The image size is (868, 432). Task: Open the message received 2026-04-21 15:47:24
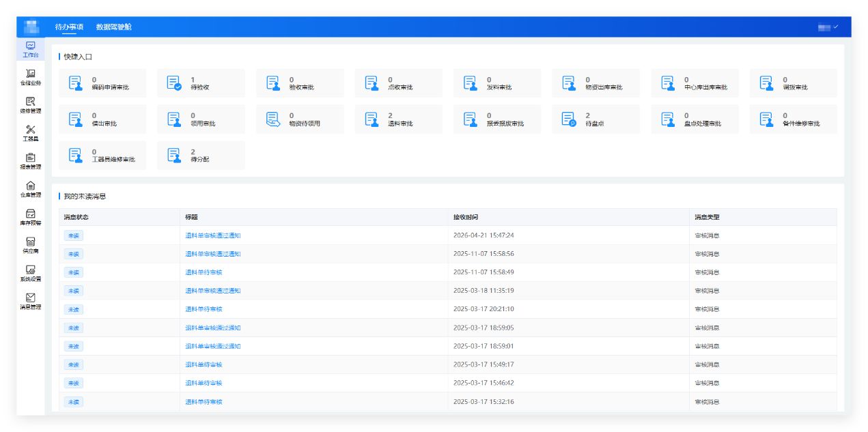213,235
